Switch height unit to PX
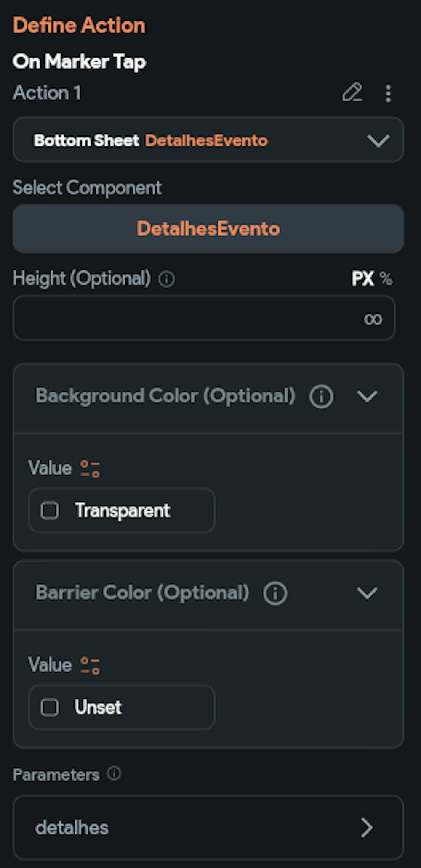The width and height of the screenshot is (421, 868). coord(362,278)
